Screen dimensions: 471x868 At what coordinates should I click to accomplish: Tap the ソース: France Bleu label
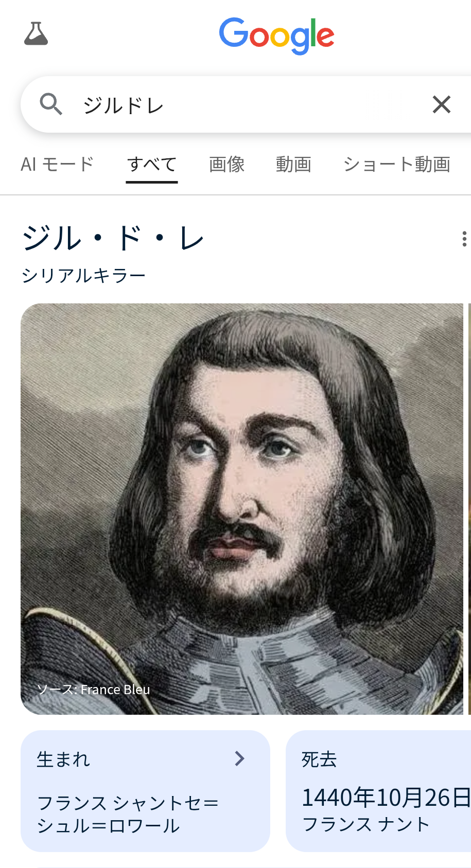[94, 690]
